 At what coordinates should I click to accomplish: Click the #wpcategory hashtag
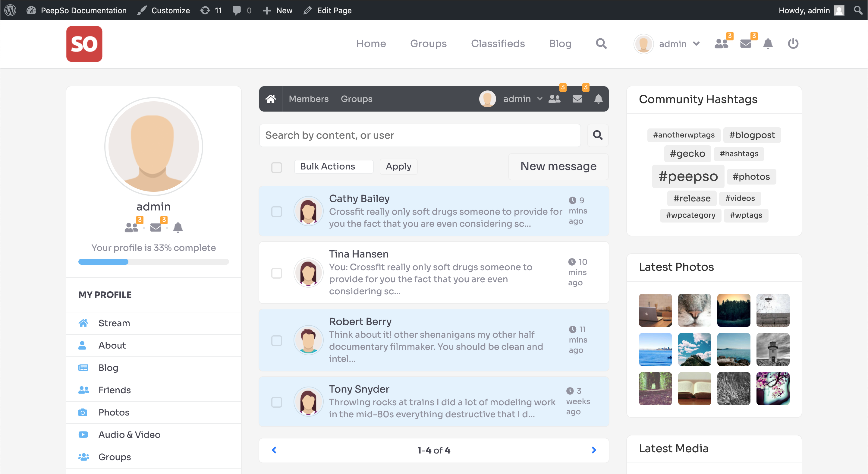pyautogui.click(x=690, y=215)
